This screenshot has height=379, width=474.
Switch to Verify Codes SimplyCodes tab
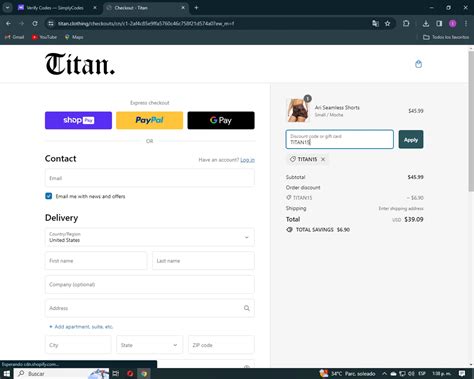[55, 8]
